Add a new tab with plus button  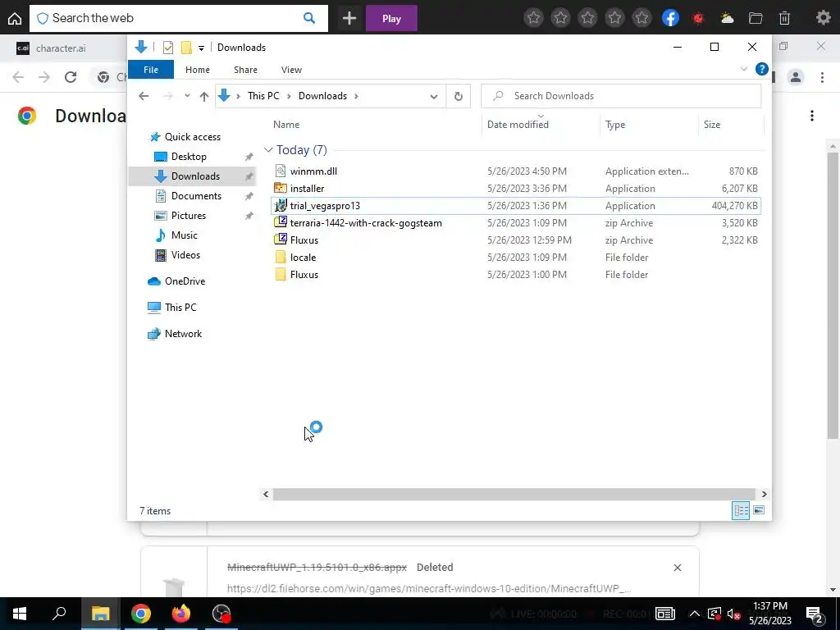pyautogui.click(x=349, y=18)
